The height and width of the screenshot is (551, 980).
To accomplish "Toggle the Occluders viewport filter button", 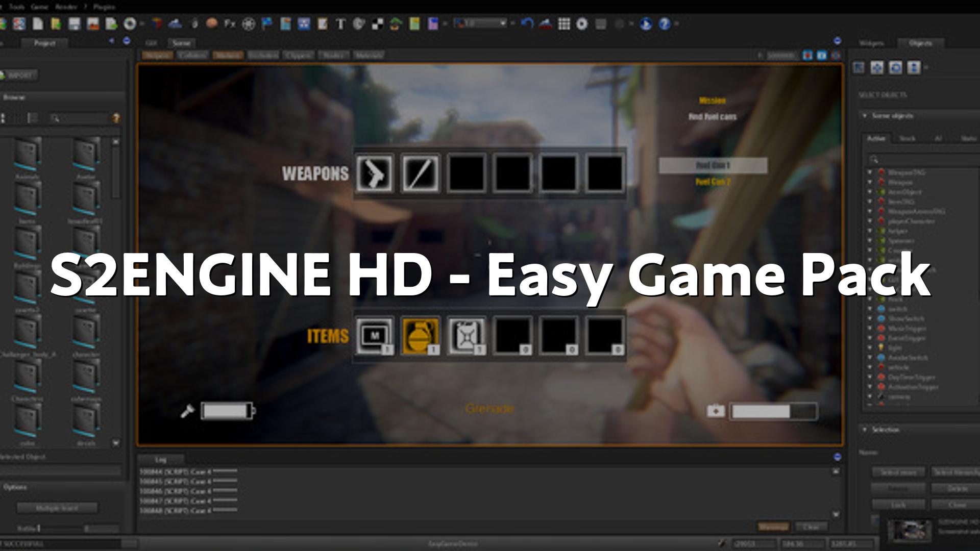I will 263,55.
